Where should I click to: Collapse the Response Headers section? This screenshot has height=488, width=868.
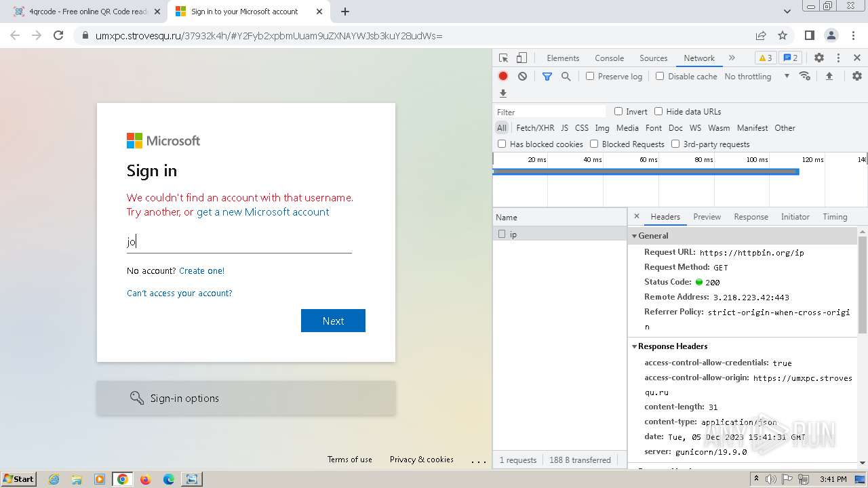[635, 346]
